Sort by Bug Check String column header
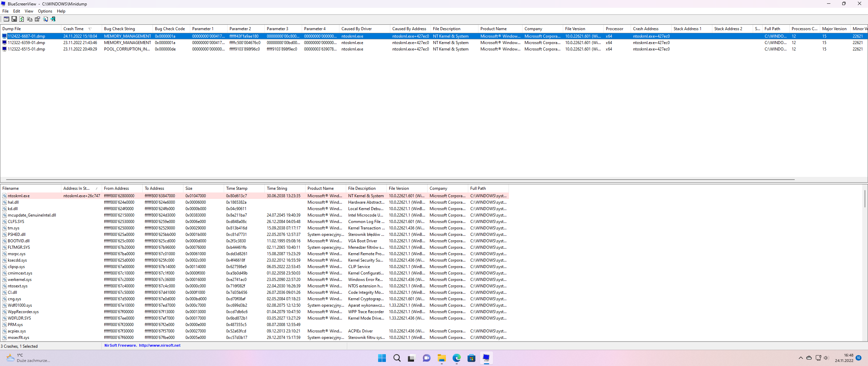Image resolution: width=868 pixels, height=366 pixels. [x=127, y=29]
